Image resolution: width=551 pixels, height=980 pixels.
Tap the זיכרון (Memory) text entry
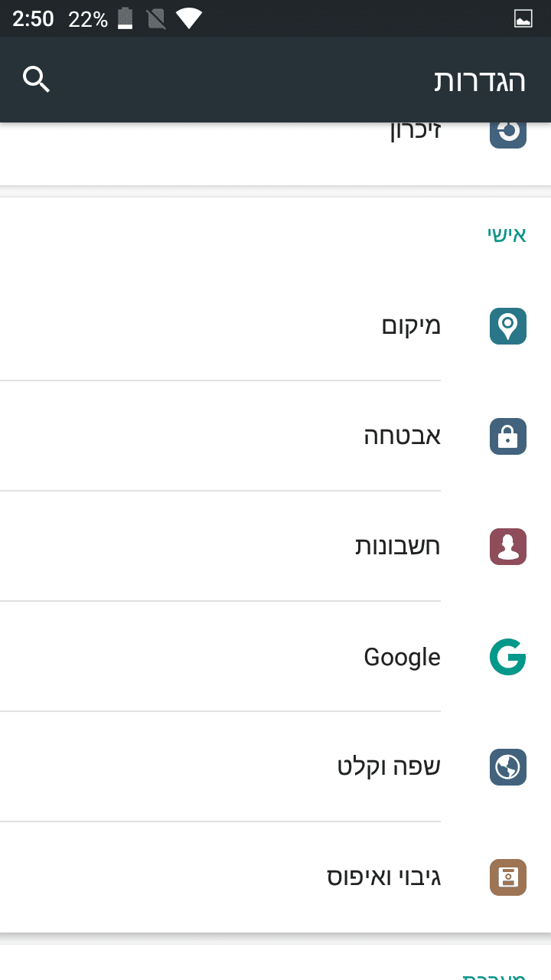(416, 132)
